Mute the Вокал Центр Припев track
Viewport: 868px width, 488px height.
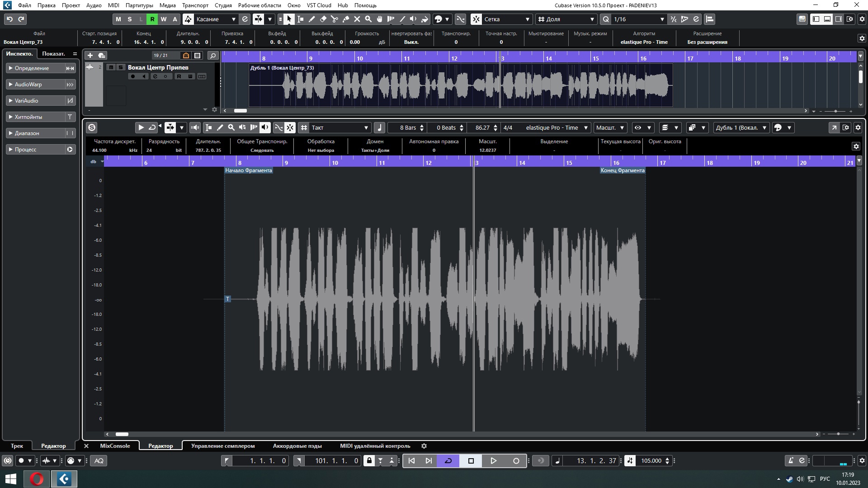111,67
